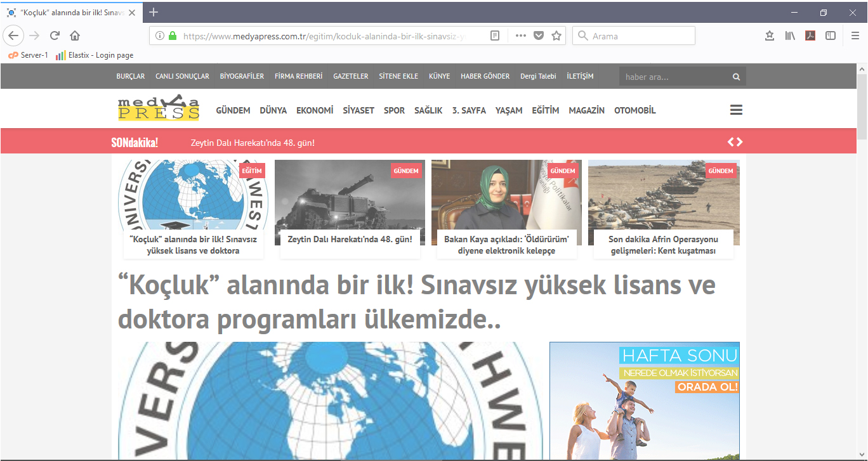Reload the current page
Image resolution: width=868 pixels, height=461 pixels.
[x=55, y=36]
